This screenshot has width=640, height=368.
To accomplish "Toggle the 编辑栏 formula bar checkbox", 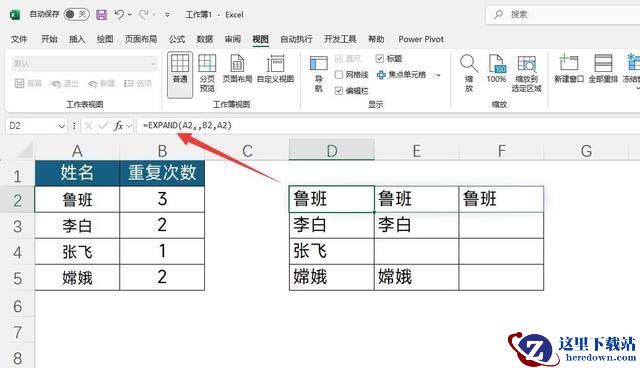I will tap(339, 91).
